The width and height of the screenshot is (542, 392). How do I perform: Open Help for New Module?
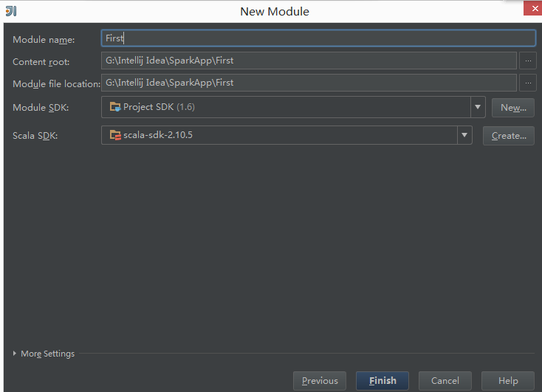(x=508, y=381)
